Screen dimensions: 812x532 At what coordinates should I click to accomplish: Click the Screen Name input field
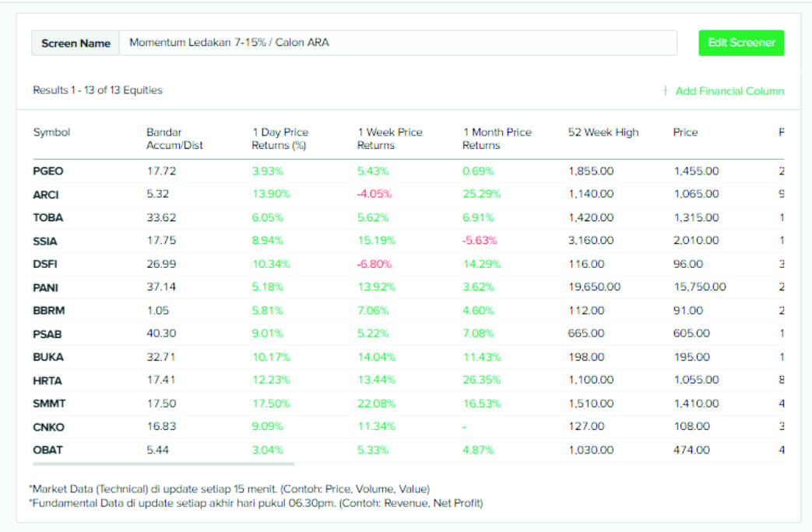397,43
